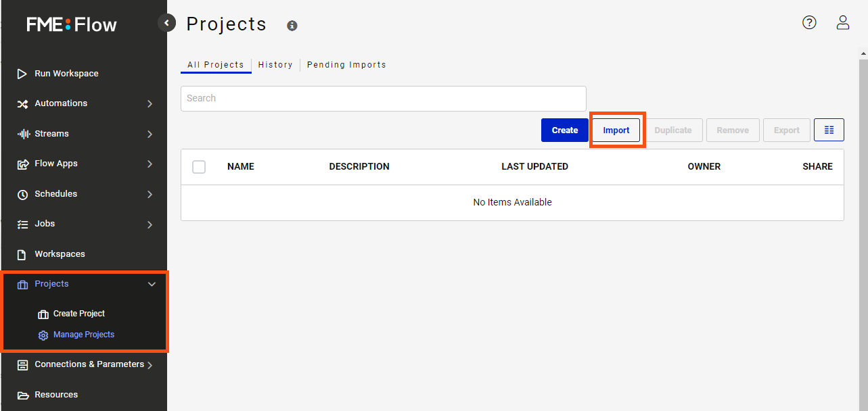Collapse the sidebar with the arrow button
868x411 pixels.
coord(166,23)
